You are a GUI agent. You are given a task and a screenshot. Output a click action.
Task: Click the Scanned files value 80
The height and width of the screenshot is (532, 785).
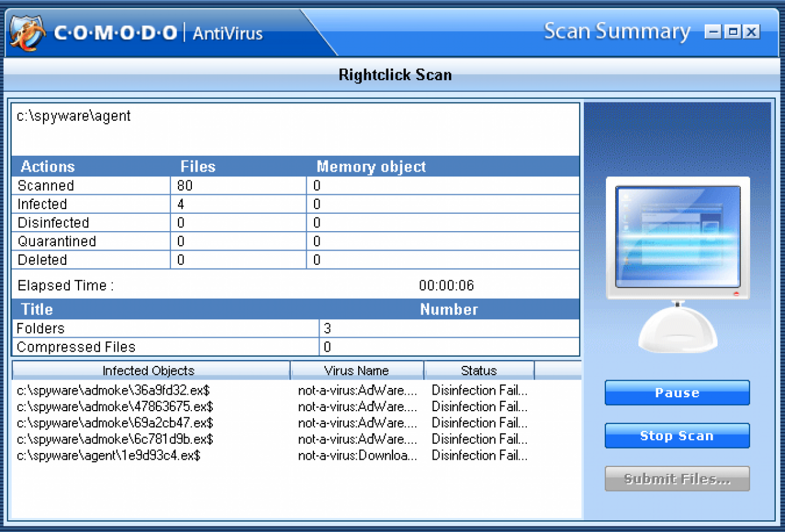[185, 186]
